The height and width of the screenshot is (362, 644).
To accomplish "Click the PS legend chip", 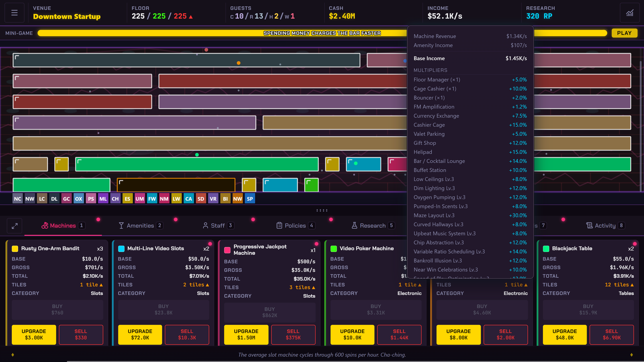I will pyautogui.click(x=91, y=199).
